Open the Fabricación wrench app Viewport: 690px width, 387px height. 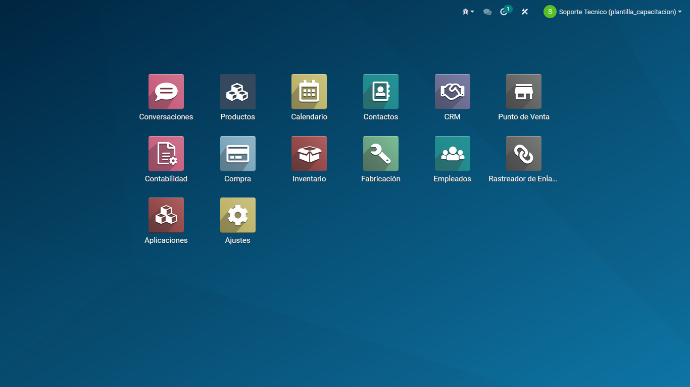(x=381, y=153)
